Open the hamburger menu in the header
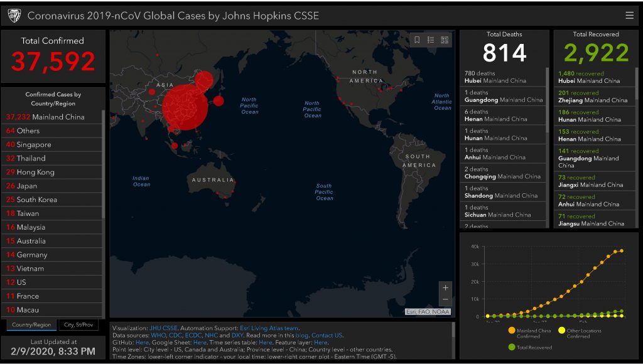Image resolution: width=643 pixels, height=364 pixels. point(629,16)
